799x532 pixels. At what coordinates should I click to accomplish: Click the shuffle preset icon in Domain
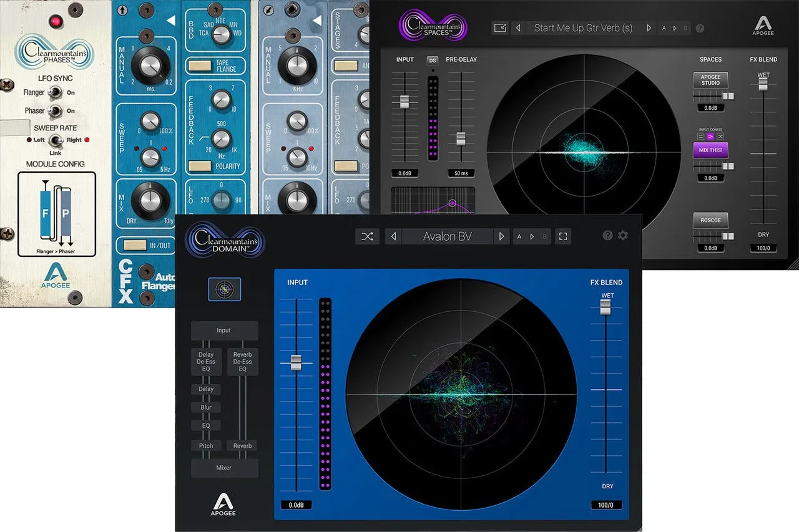tap(367, 236)
